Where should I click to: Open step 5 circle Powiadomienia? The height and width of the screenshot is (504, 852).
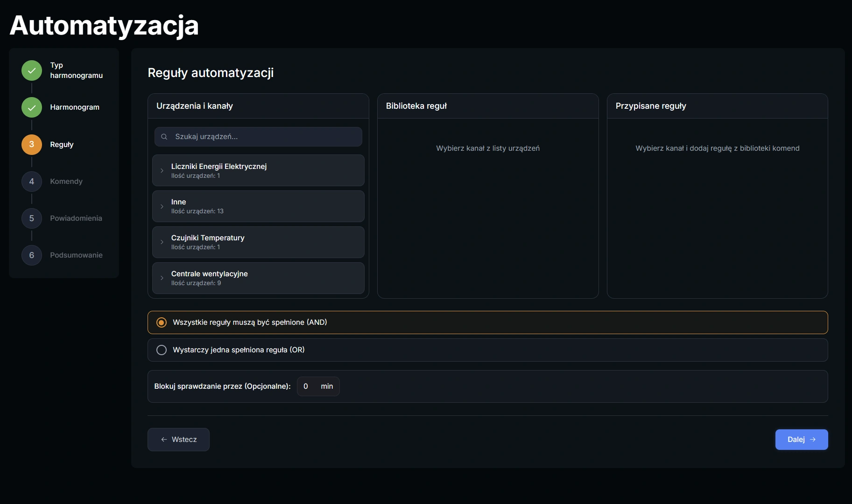tap(32, 218)
